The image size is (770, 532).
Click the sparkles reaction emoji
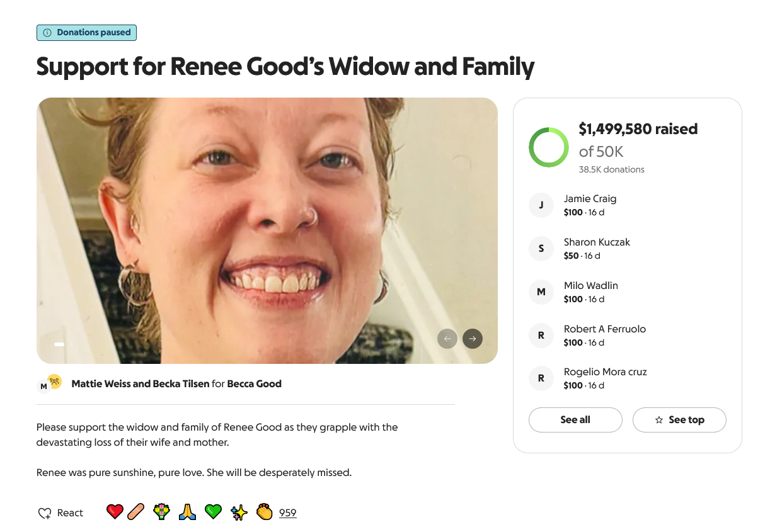click(x=239, y=512)
